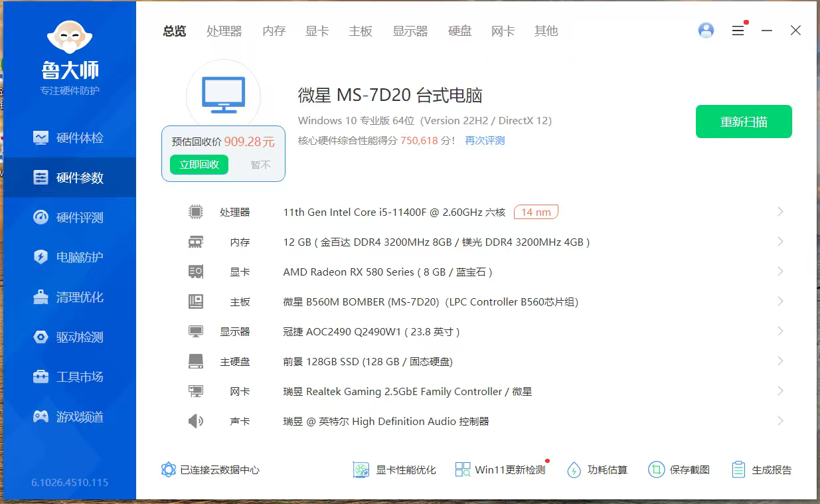Click the green 重新扫描 button

click(x=744, y=122)
